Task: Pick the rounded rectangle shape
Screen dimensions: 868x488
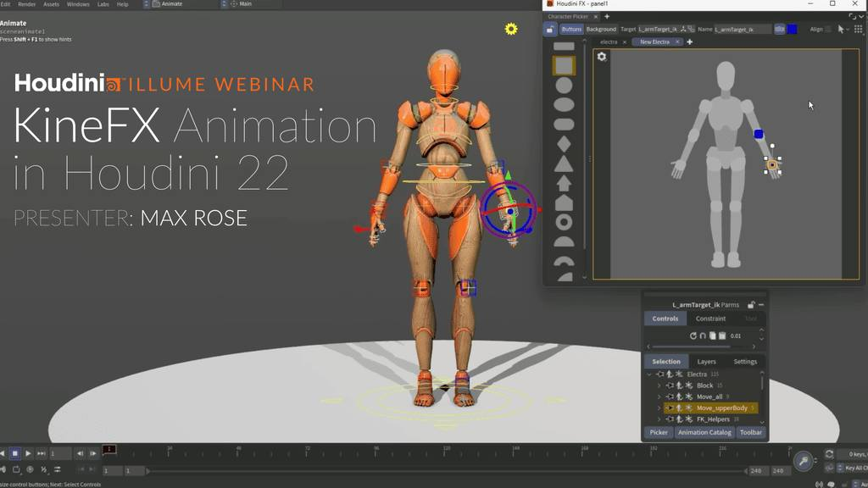Action: (564, 125)
